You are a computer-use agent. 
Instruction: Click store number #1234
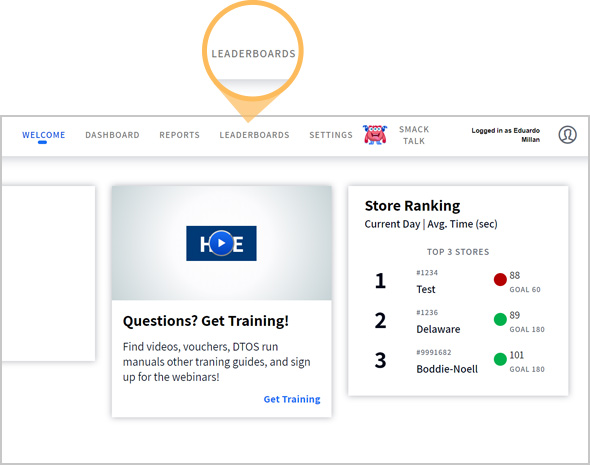click(x=427, y=273)
